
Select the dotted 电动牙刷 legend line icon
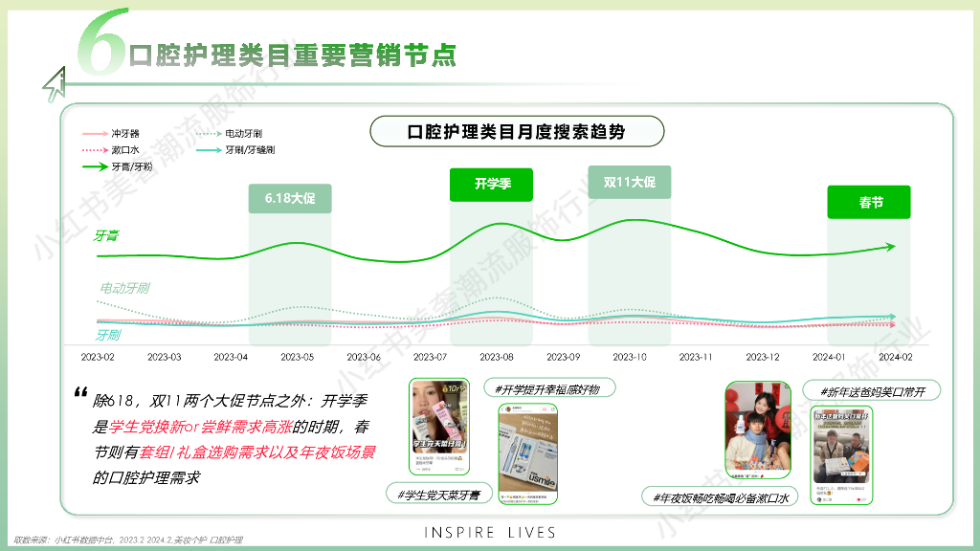click(x=209, y=135)
